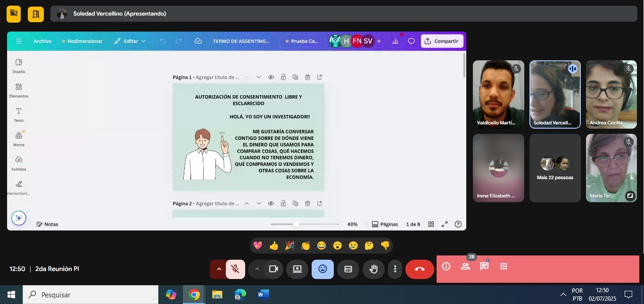
Task: Raise hand in the meeting
Action: (x=373, y=269)
